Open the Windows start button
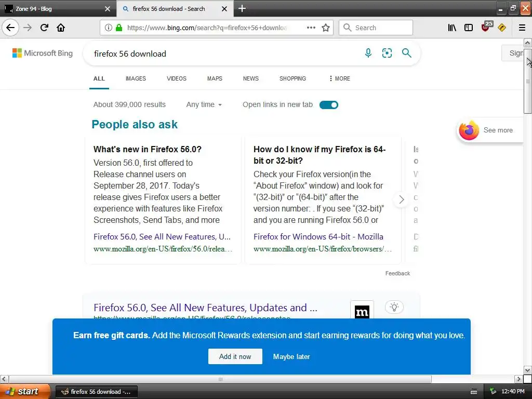The height and width of the screenshot is (399, 532). (x=25, y=391)
